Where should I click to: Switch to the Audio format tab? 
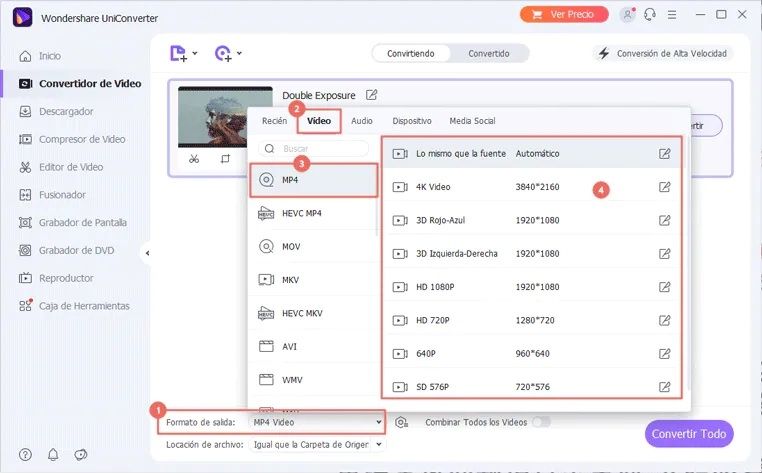tap(362, 121)
